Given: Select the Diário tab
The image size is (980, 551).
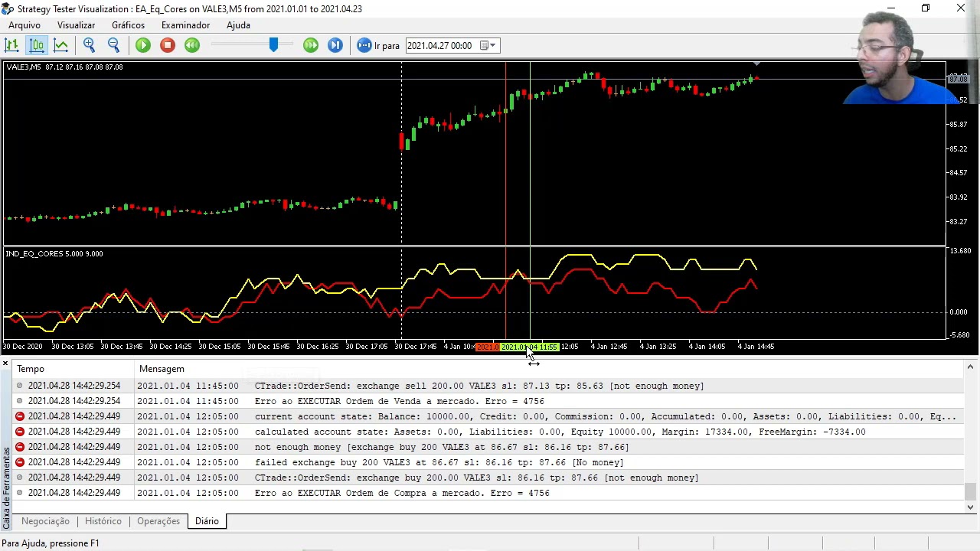Looking at the screenshot, I should click(207, 521).
